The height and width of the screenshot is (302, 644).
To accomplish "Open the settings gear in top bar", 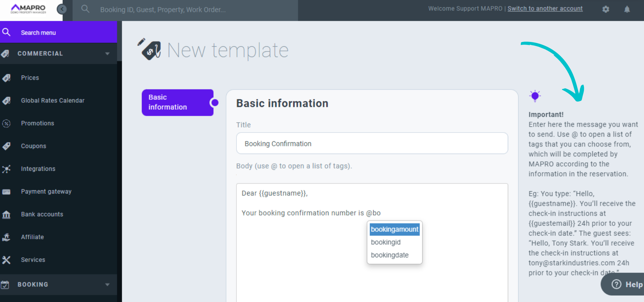I will point(605,9).
